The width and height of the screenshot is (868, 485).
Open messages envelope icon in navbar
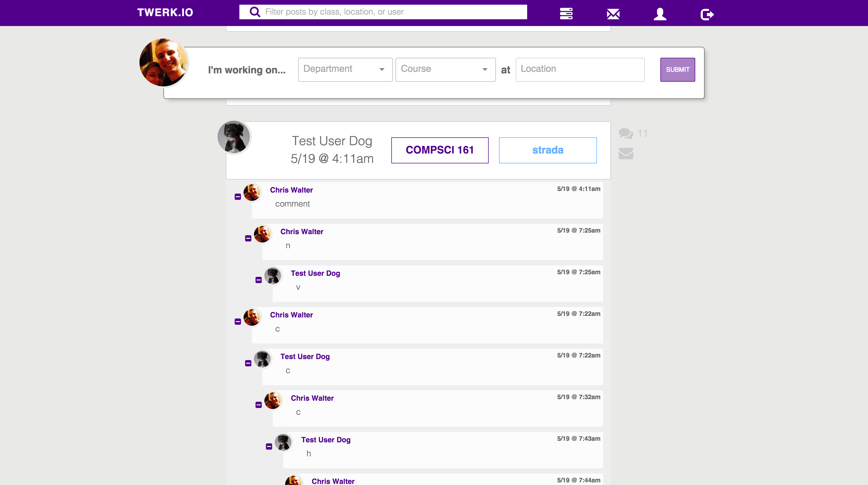click(613, 14)
